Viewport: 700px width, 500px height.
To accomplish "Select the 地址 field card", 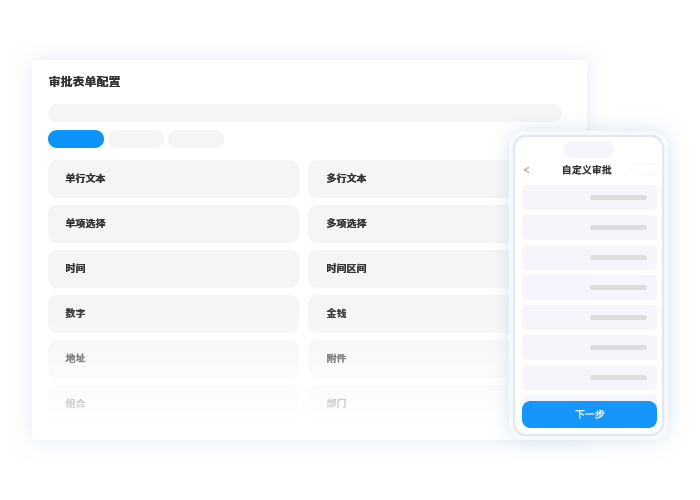I will click(x=173, y=359).
